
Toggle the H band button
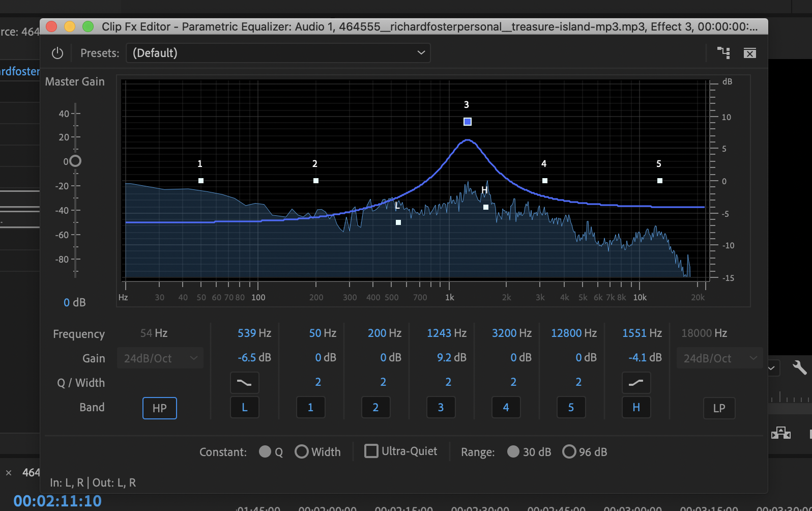[636, 407]
